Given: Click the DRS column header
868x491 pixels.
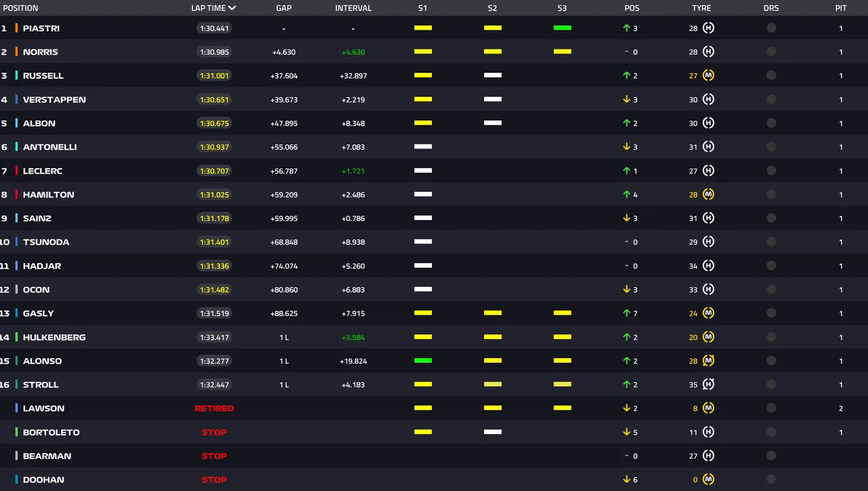Looking at the screenshot, I should click(771, 8).
